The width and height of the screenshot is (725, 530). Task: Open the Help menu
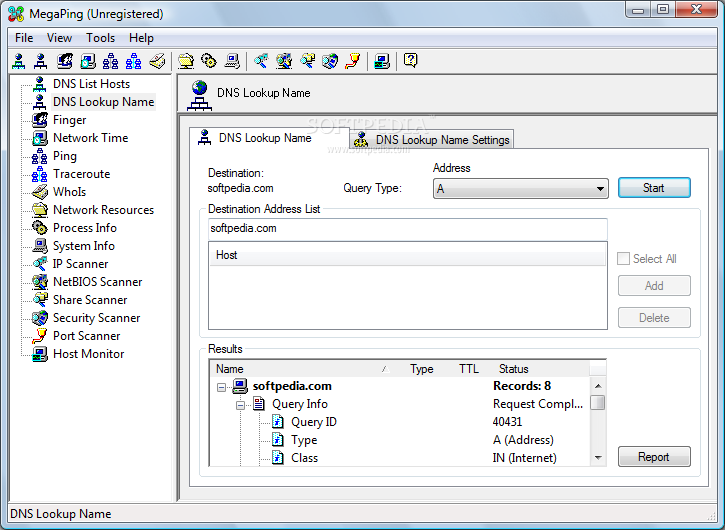pyautogui.click(x=141, y=38)
